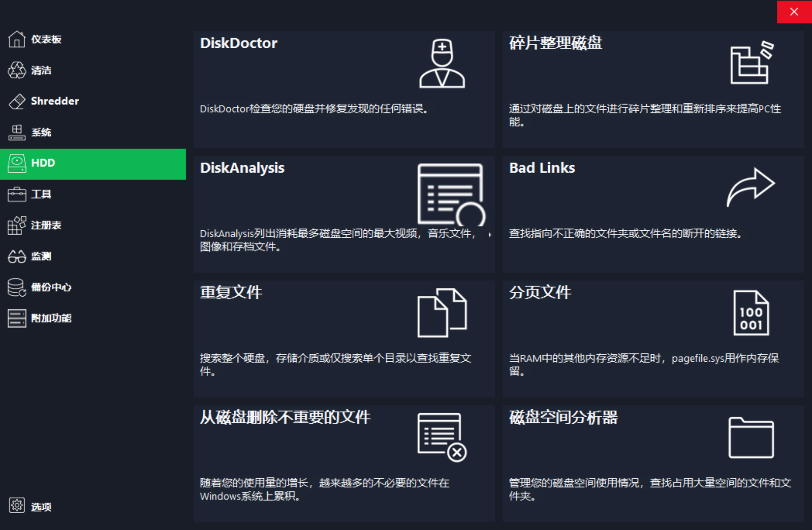Open the 分页文件 tile title

click(540, 292)
